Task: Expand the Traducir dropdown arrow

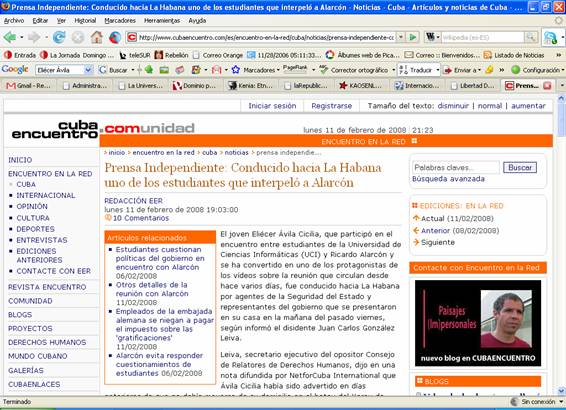Action: (437, 70)
